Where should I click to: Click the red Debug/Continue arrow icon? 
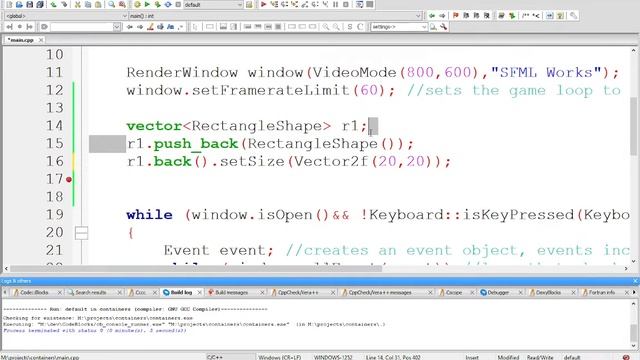click(264, 4)
